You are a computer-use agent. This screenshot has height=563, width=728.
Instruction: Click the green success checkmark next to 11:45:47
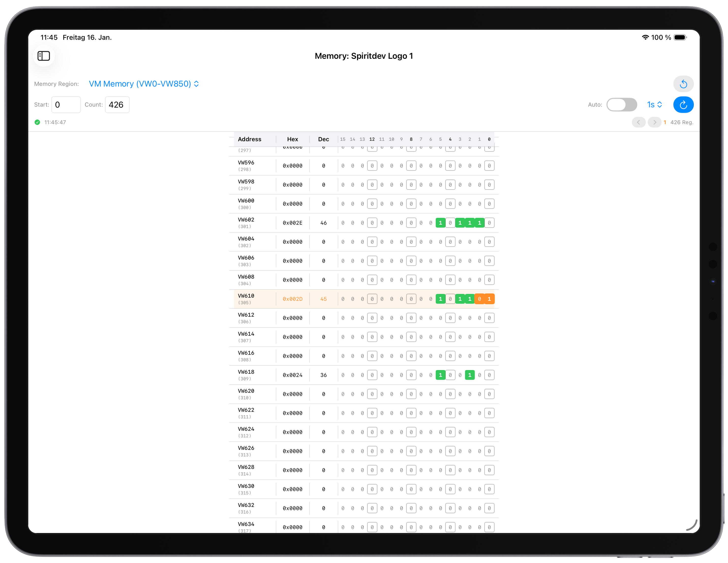pyautogui.click(x=37, y=122)
